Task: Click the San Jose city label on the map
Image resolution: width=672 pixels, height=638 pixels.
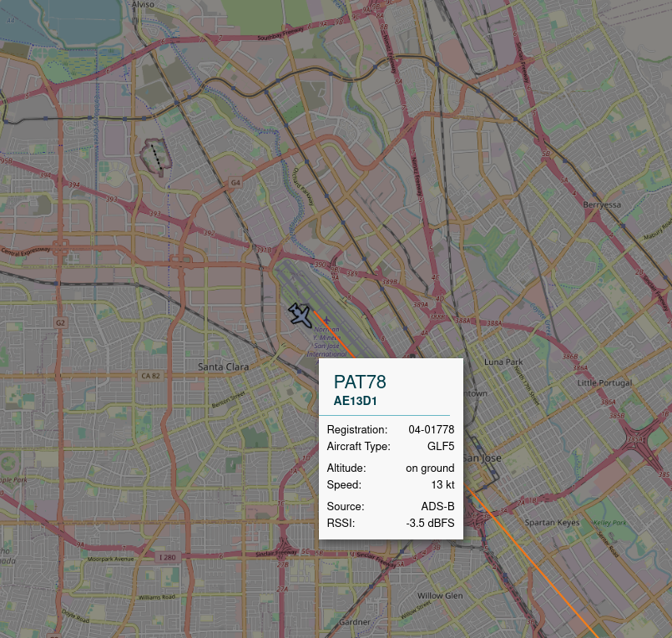Action: (483, 458)
